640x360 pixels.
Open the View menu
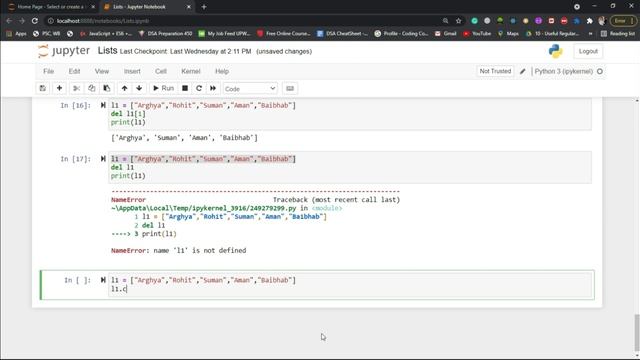[102, 71]
